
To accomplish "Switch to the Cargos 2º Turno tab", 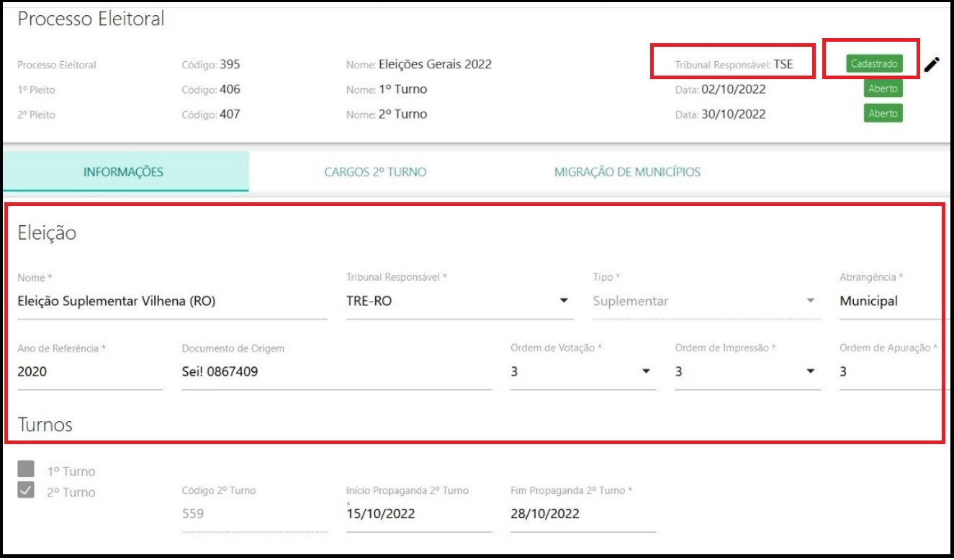I will tap(375, 172).
